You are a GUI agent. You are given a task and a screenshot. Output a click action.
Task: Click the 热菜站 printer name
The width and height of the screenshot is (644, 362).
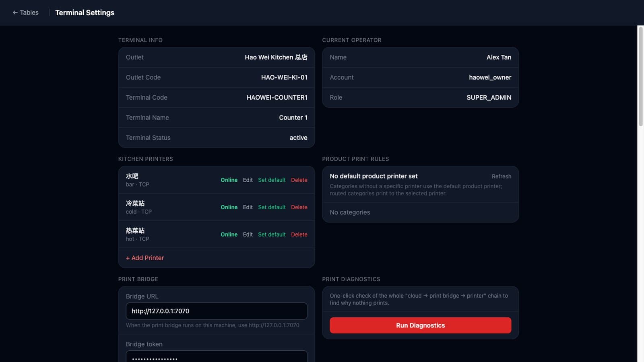coord(135,230)
